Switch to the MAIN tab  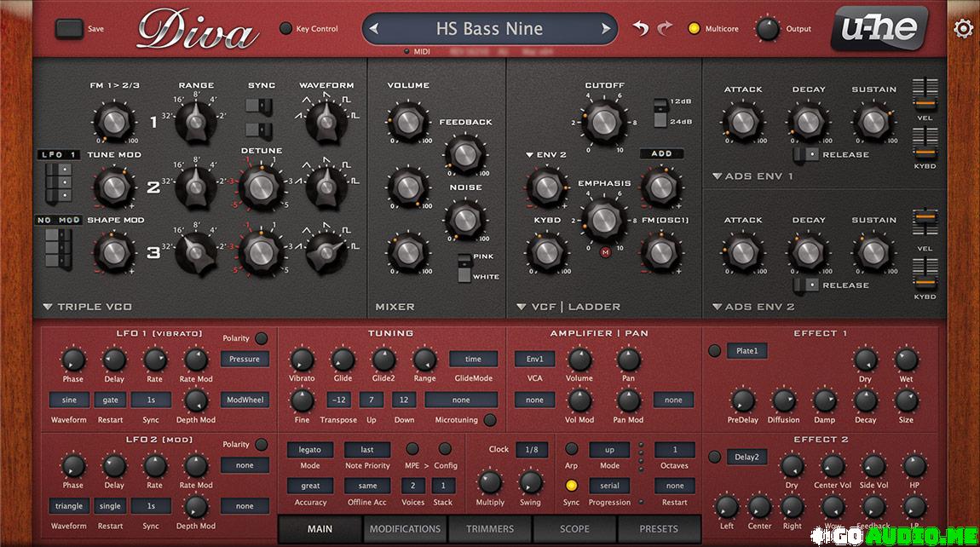pos(320,529)
